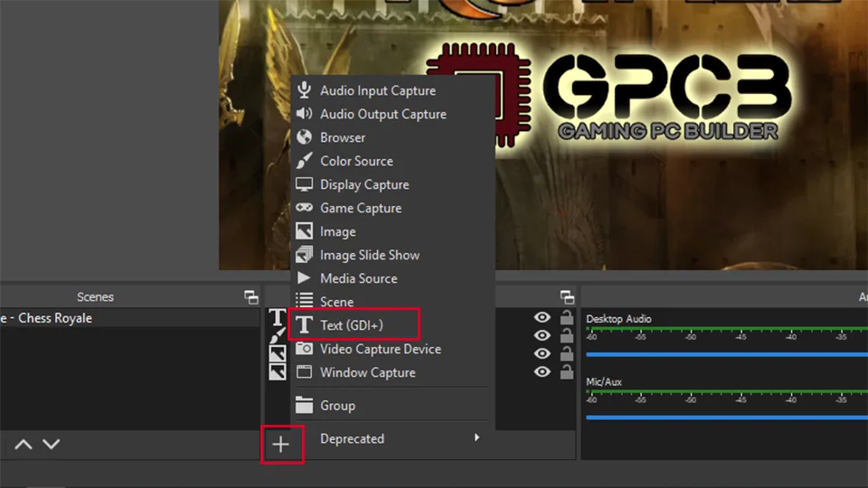
Task: Select the upper image source in Sources list
Action: pos(278,353)
